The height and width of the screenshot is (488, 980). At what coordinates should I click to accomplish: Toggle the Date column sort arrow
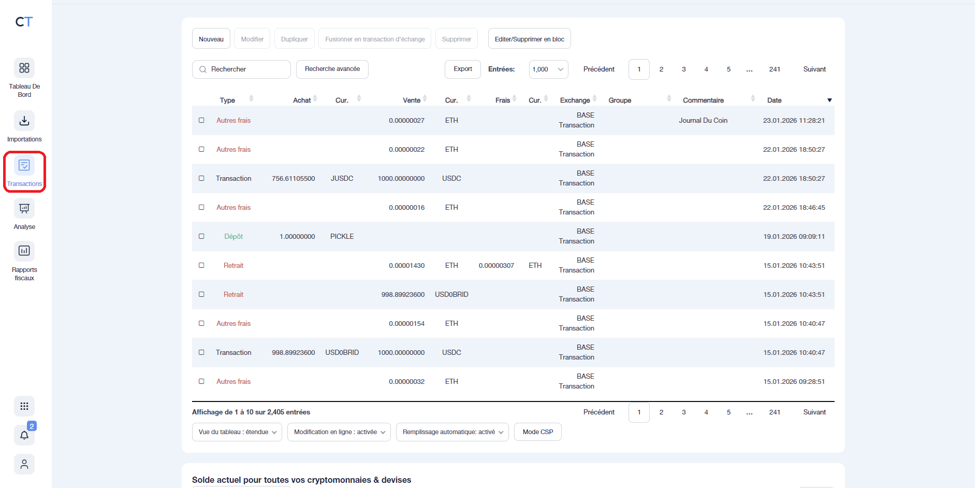click(830, 99)
